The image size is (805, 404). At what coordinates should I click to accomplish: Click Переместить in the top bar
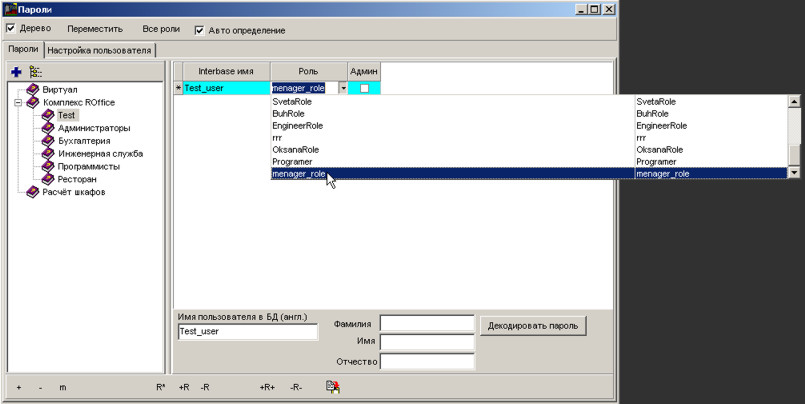pyautogui.click(x=95, y=29)
